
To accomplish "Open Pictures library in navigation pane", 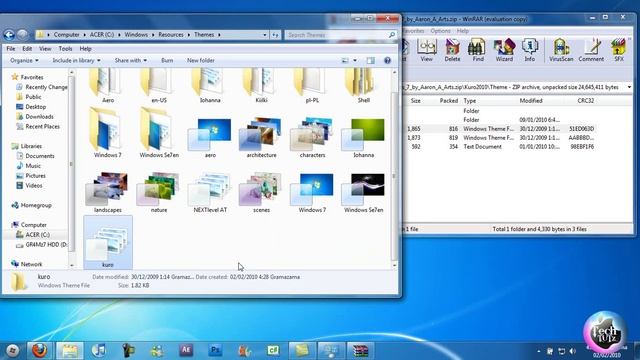I will pyautogui.click(x=36, y=176).
